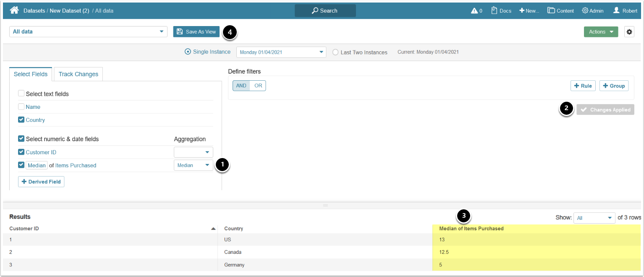Open the New... plus menu

(529, 11)
